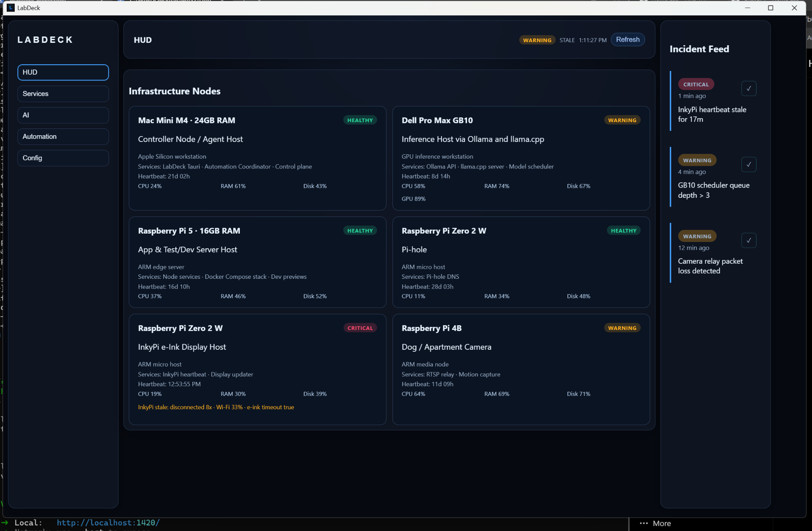Click 'Services: Pi-hole DNS' line
Viewport: 812px width, 531px height.
[430, 276]
